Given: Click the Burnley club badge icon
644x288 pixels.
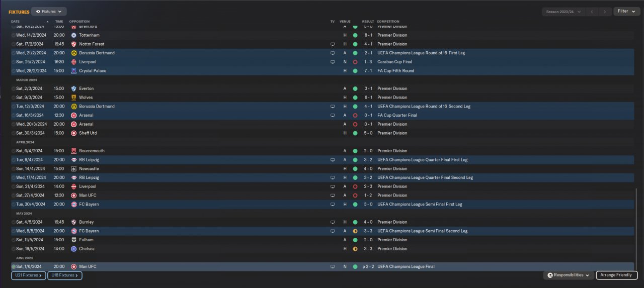Looking at the screenshot, I should (74, 222).
